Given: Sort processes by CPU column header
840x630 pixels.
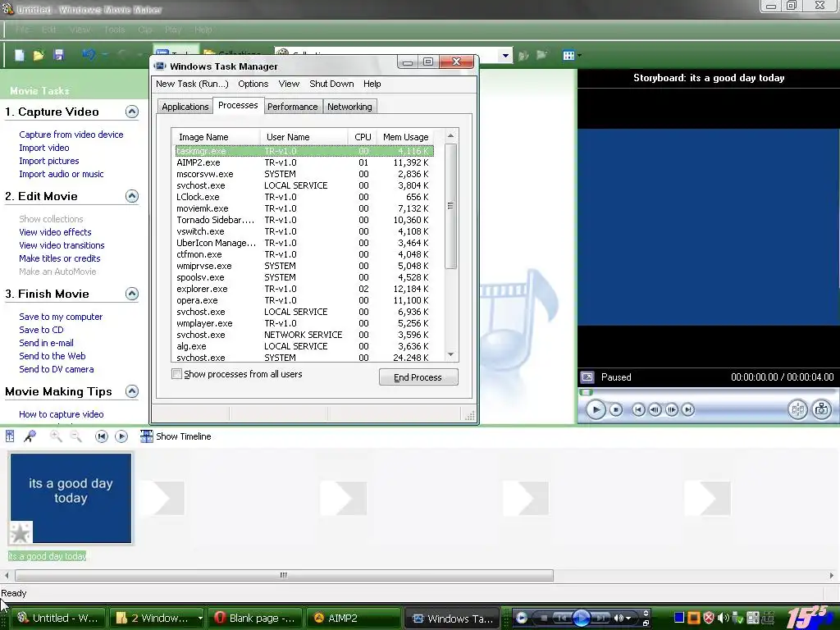Looking at the screenshot, I should click(x=363, y=137).
